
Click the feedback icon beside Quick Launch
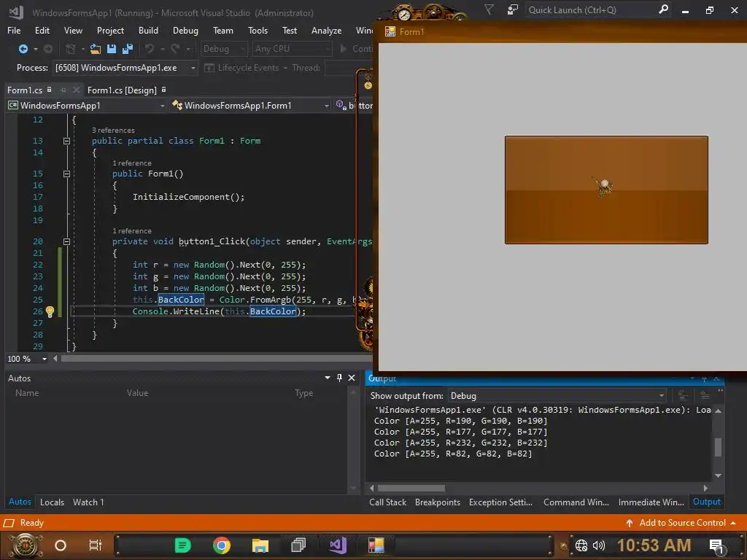pos(513,9)
